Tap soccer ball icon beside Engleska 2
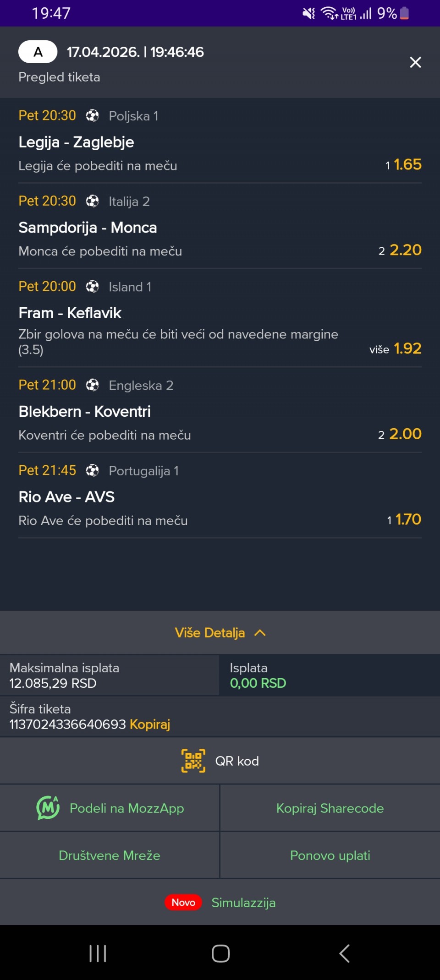Screen dimensions: 440x980 click(x=93, y=385)
